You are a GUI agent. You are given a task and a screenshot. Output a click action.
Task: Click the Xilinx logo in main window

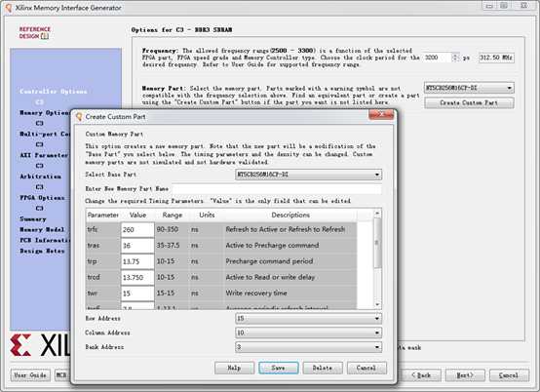40,345
